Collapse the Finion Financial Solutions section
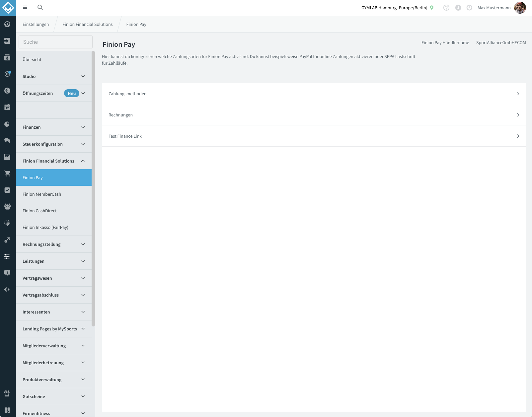This screenshot has height=417, width=532. (x=54, y=161)
